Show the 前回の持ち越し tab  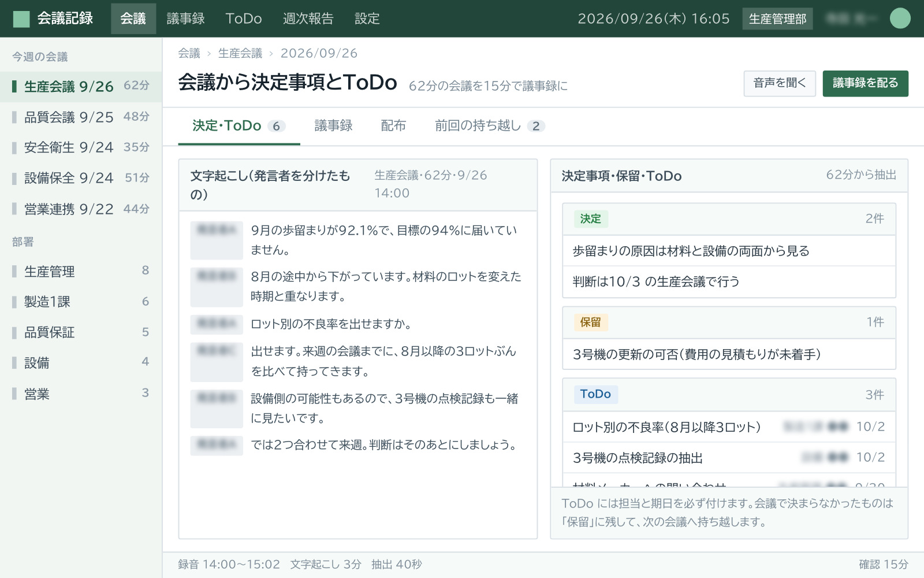pyautogui.click(x=490, y=126)
